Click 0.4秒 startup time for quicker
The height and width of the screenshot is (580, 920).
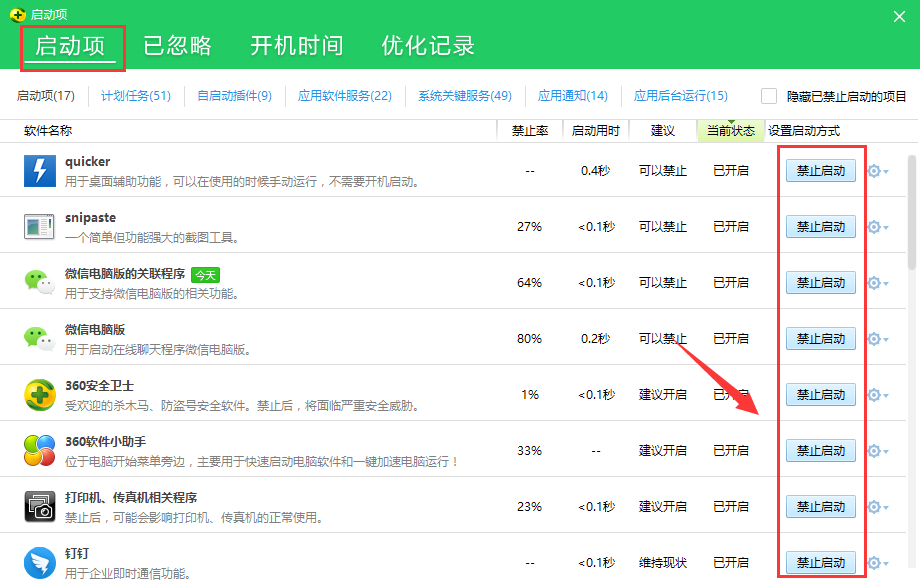click(x=596, y=171)
